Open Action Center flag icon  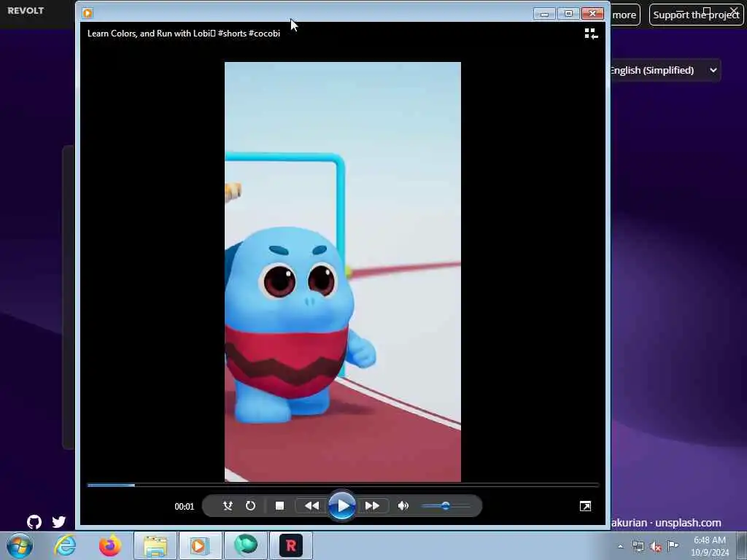tap(673, 545)
